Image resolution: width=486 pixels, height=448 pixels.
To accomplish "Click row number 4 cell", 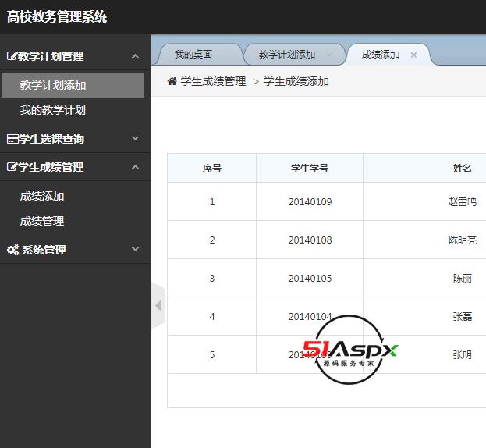I will [x=212, y=316].
